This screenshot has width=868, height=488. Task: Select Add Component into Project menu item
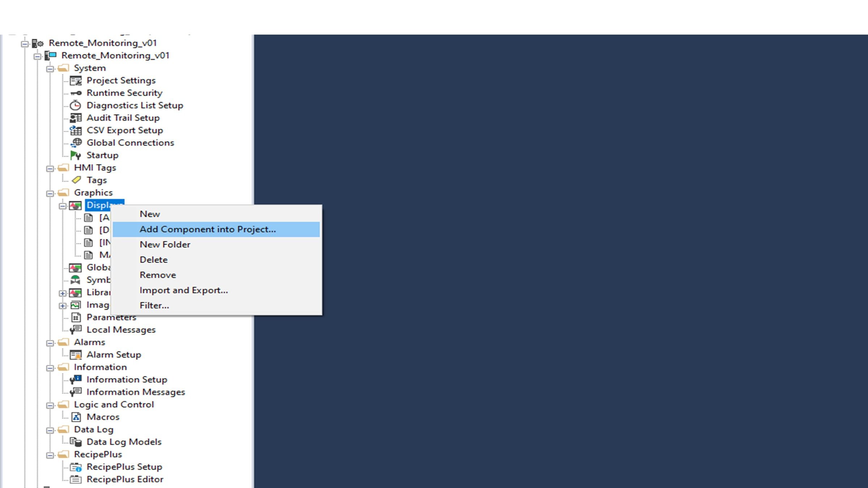[x=208, y=229]
